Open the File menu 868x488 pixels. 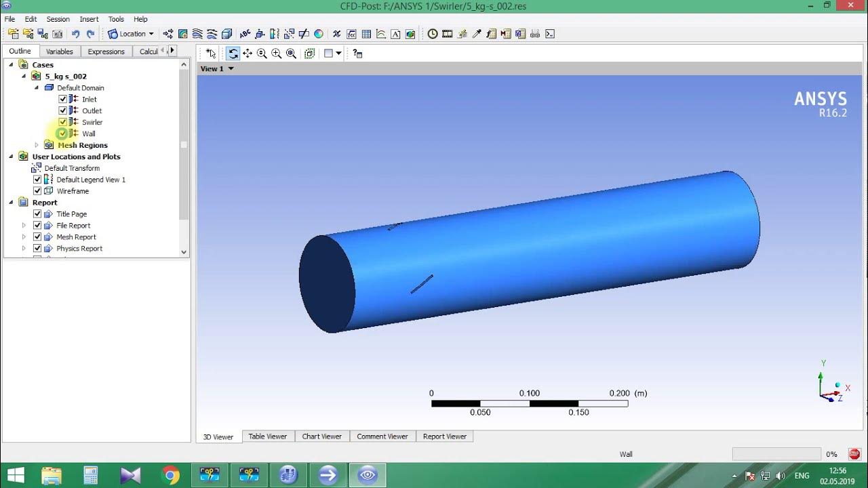point(9,19)
